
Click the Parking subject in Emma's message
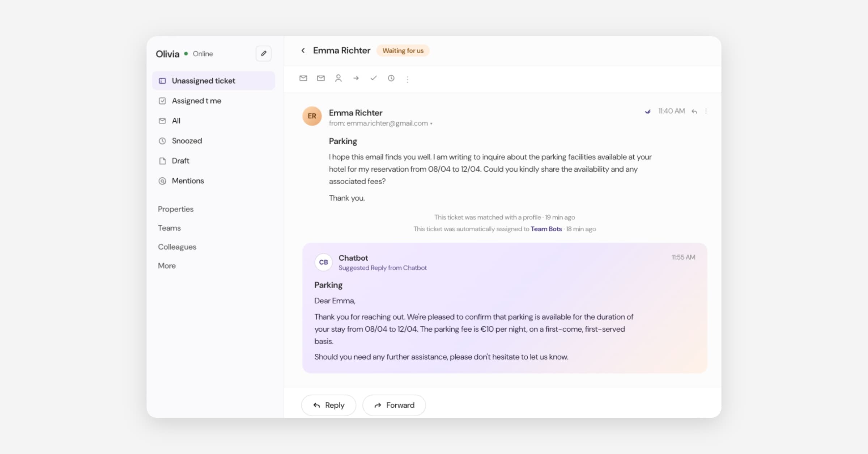click(x=343, y=141)
